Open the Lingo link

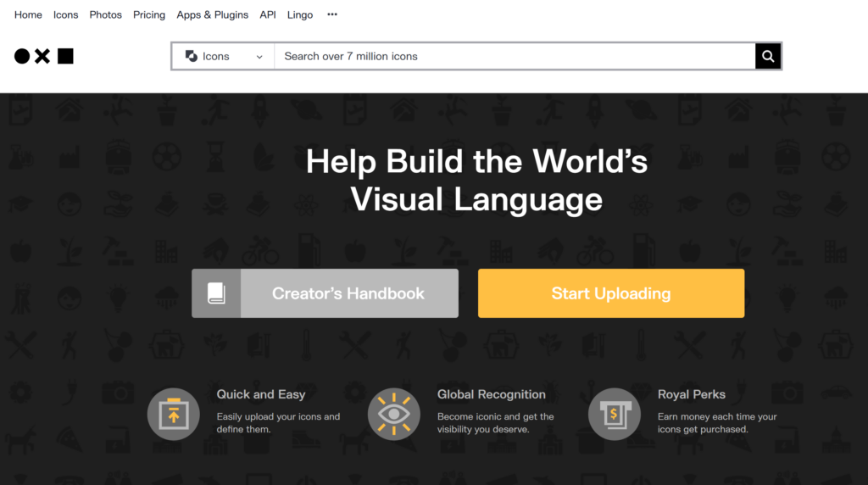(299, 15)
